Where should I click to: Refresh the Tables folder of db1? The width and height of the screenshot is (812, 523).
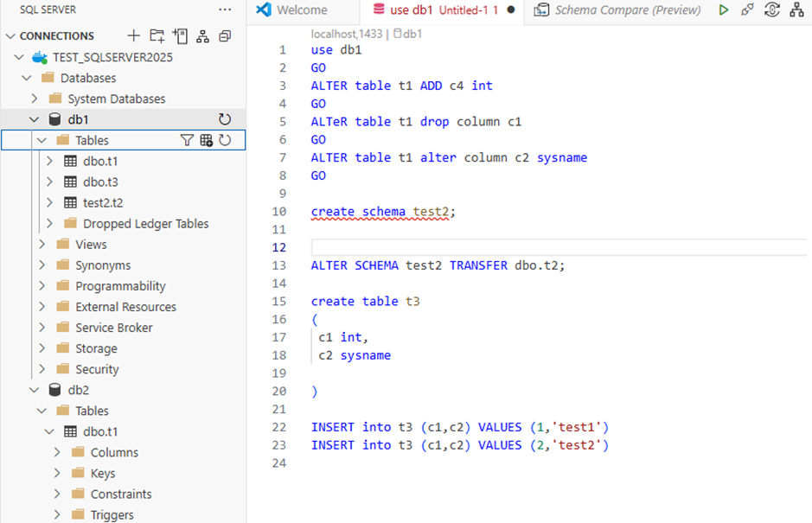click(225, 140)
